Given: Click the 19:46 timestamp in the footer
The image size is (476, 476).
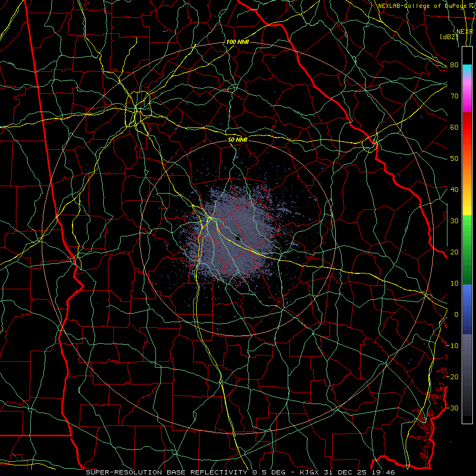Looking at the screenshot, I should pos(384,472).
